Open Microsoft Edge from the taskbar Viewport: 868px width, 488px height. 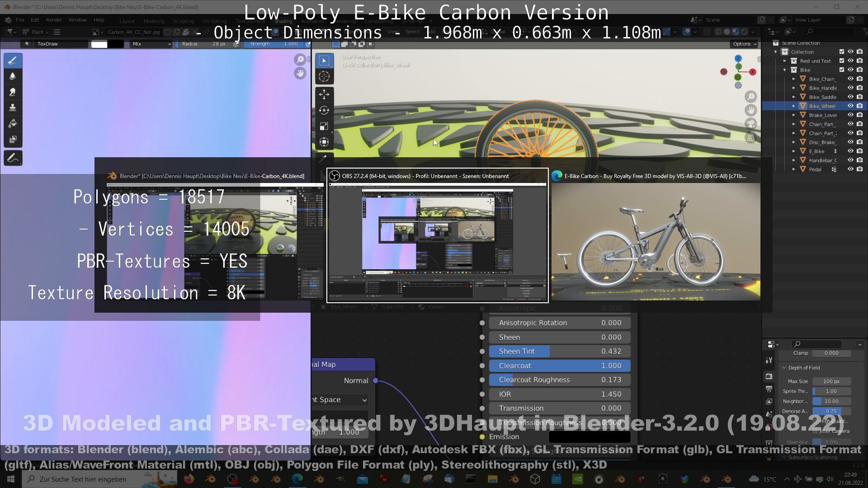297,479
